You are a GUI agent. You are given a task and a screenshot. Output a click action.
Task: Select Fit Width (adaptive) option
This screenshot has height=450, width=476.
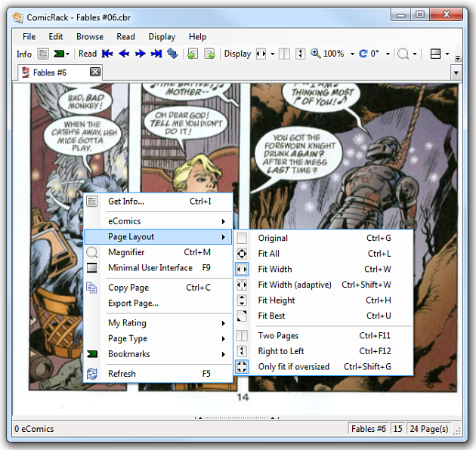pos(323,285)
